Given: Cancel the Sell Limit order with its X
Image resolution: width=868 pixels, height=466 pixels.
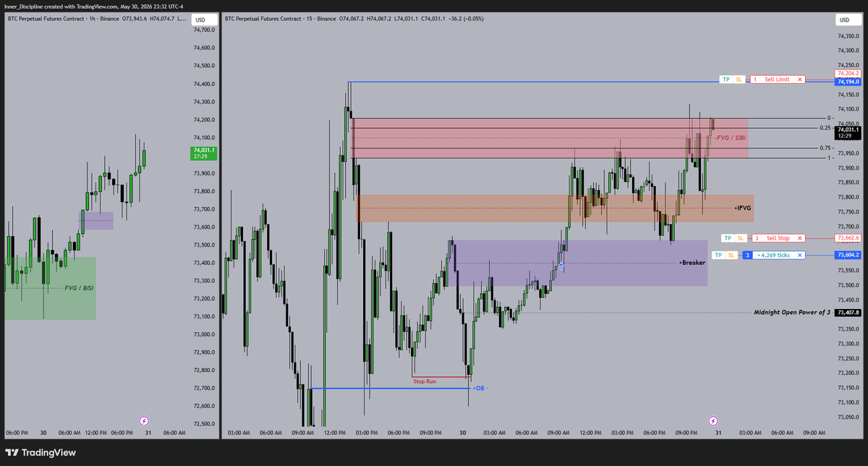Looking at the screenshot, I should (800, 79).
